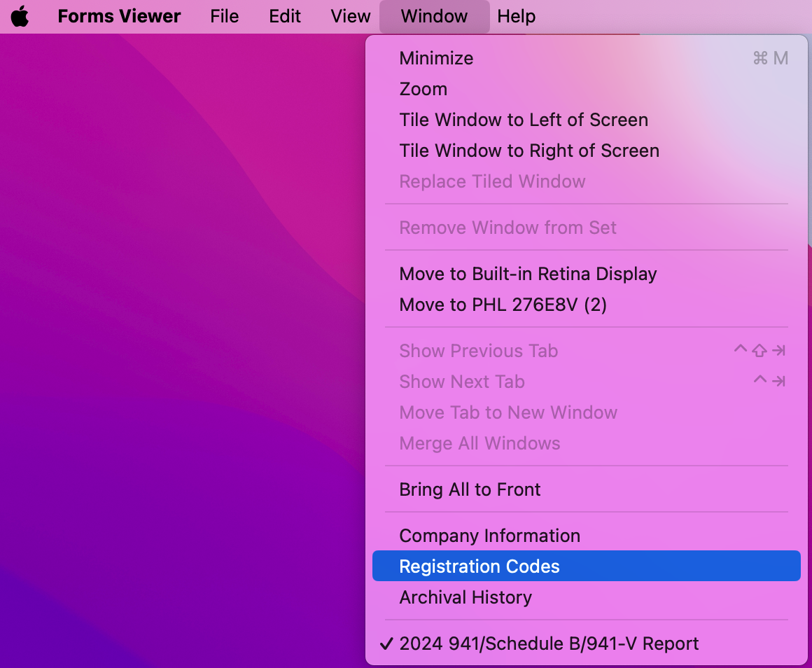Open the View menu

(x=350, y=16)
